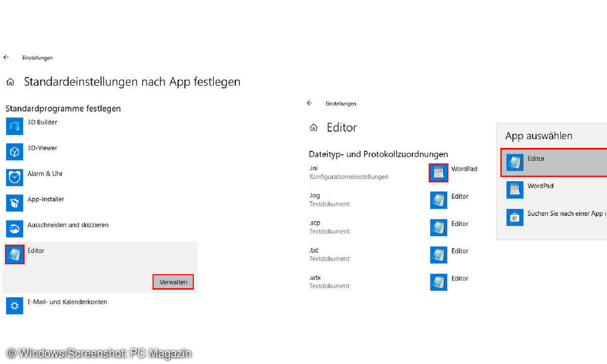Image resolution: width=607 pixels, height=364 pixels.
Task: Select 3D Builder text in app list
Action: tap(42, 122)
